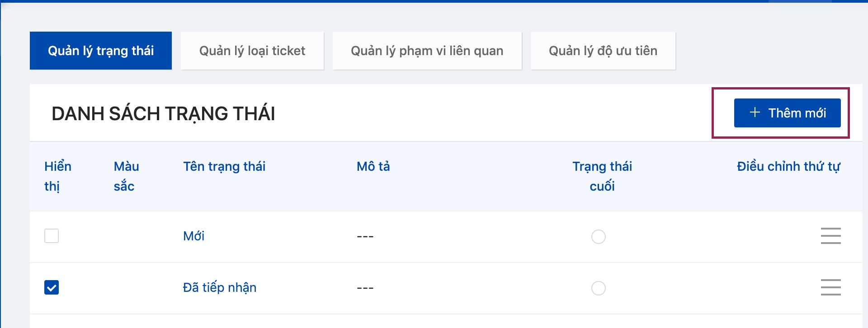This screenshot has height=328, width=868.
Task: Click the reorder handle for Đã tiếp nhận row
Action: [x=830, y=287]
